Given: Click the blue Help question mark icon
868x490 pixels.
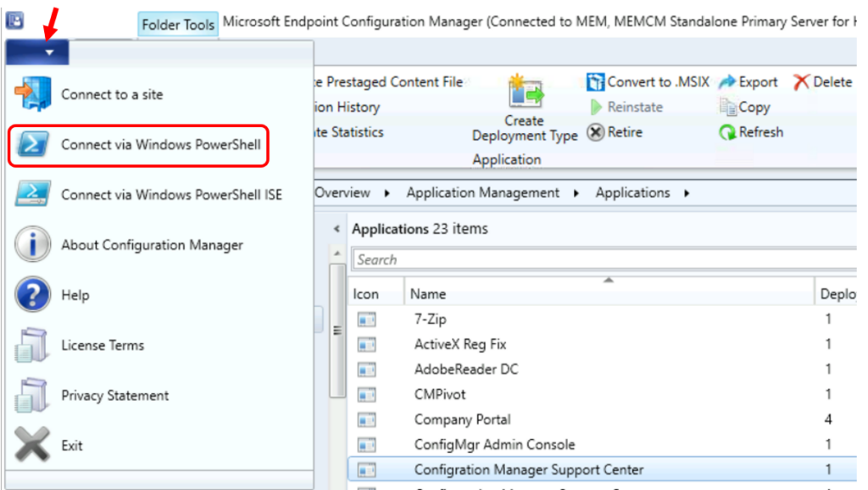Looking at the screenshot, I should click(33, 294).
